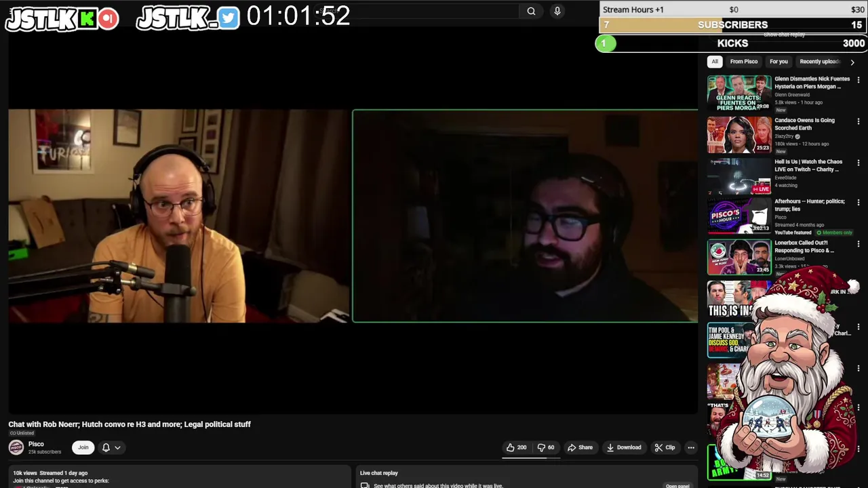Open Pisco channel avatar
868x488 pixels.
[16, 447]
